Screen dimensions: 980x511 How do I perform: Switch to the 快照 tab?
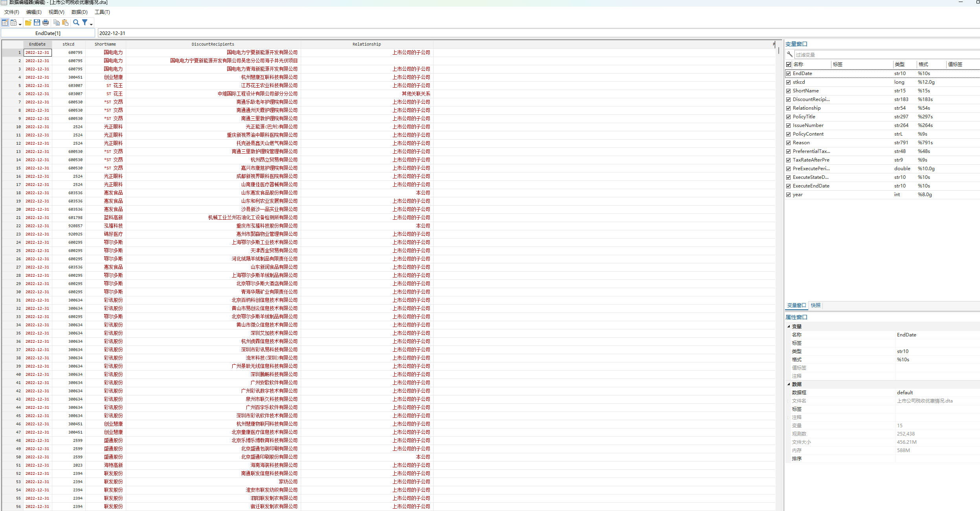pos(816,305)
